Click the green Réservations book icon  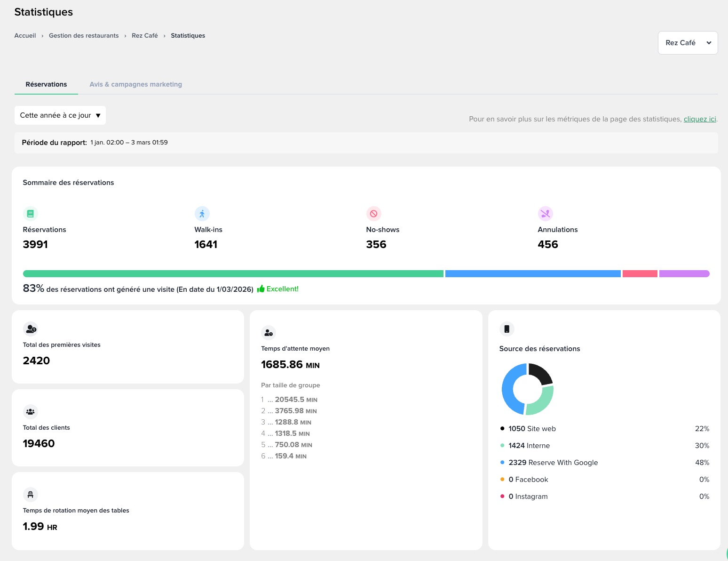(x=30, y=214)
